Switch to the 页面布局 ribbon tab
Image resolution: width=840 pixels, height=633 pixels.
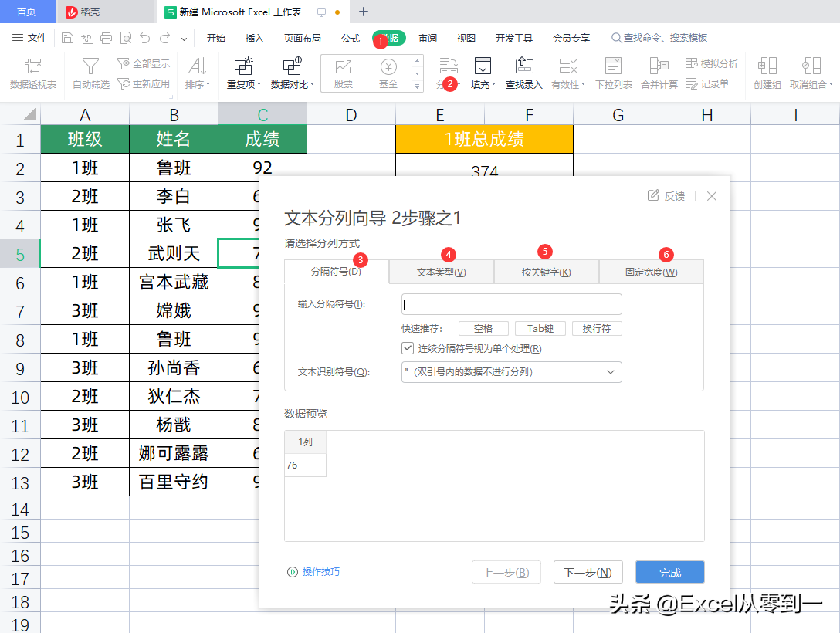coord(302,38)
